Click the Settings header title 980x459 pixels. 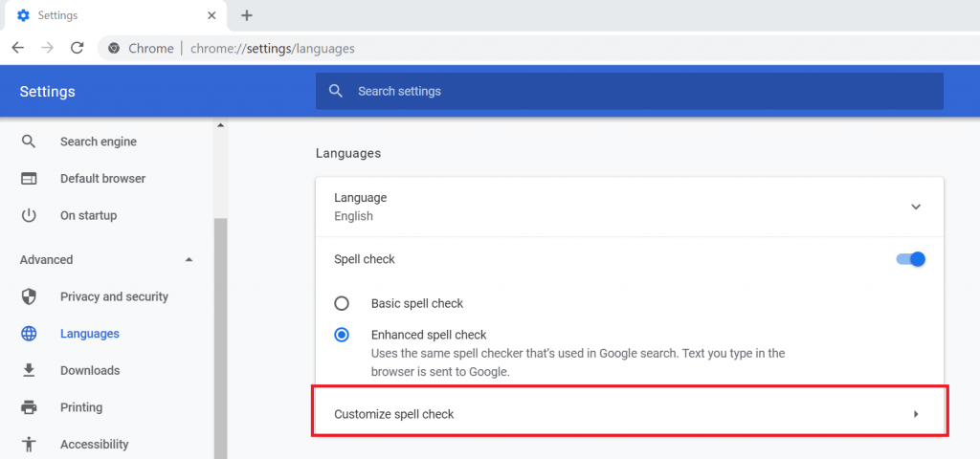pos(48,92)
